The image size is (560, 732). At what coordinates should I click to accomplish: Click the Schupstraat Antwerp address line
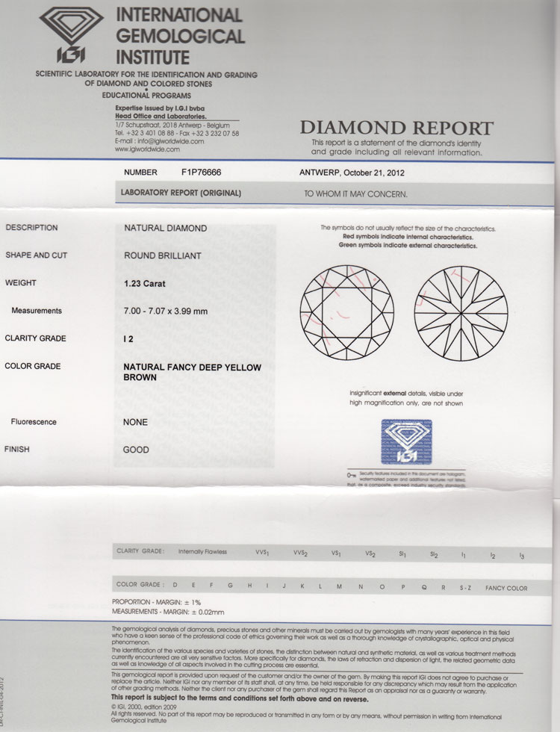[172, 125]
